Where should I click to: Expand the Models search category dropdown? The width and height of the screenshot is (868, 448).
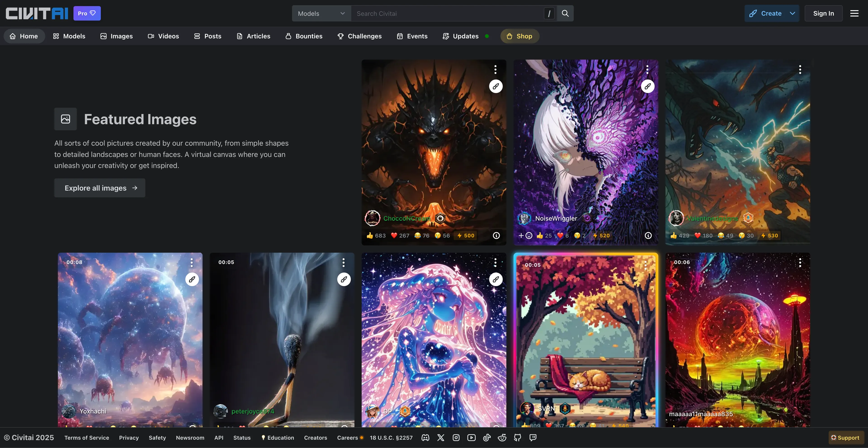click(321, 14)
